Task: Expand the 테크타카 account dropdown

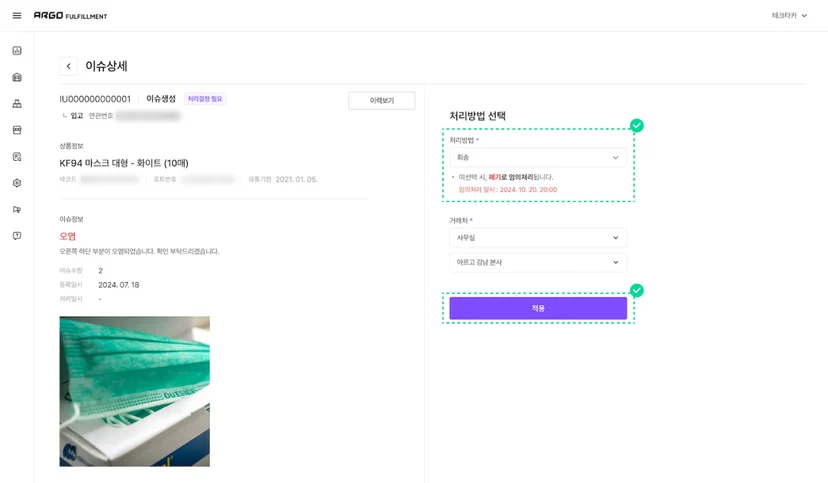Action: pyautogui.click(x=789, y=16)
